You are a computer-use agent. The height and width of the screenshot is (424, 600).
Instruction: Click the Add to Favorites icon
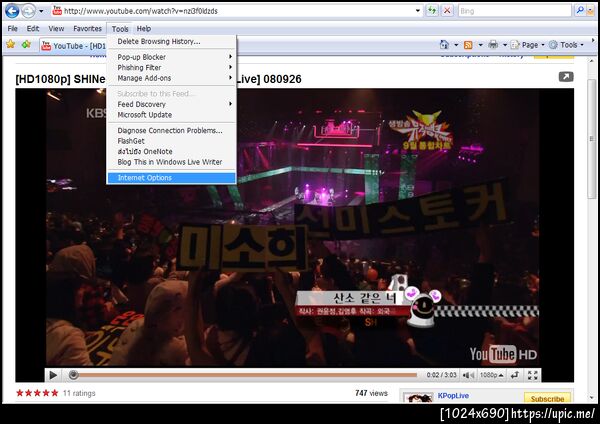(x=26, y=45)
